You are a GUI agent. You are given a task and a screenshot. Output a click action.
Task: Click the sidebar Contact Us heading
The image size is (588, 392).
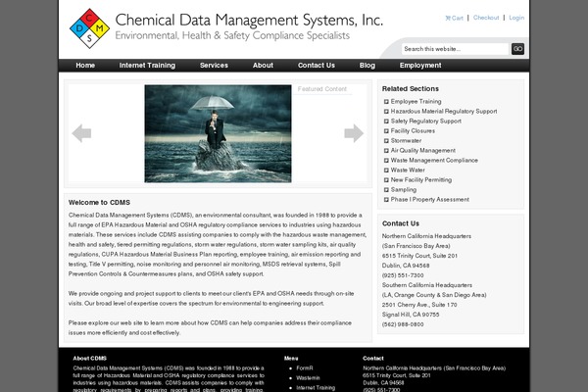401,223
